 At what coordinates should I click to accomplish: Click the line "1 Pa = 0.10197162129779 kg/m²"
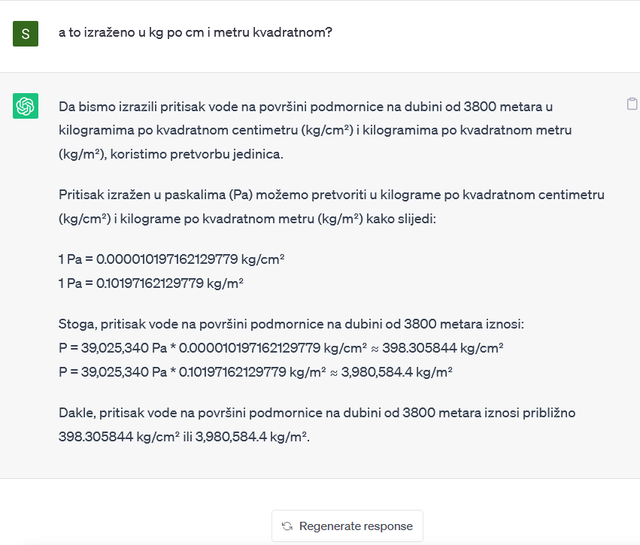click(x=151, y=283)
